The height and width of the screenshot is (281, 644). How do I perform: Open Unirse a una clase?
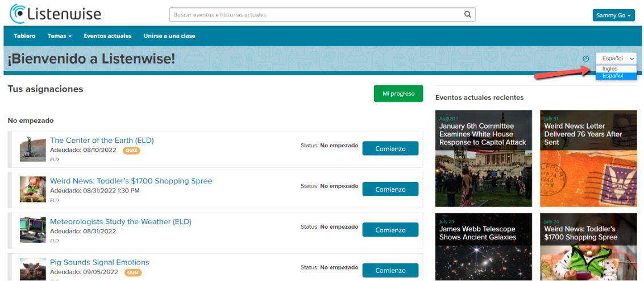[169, 36]
